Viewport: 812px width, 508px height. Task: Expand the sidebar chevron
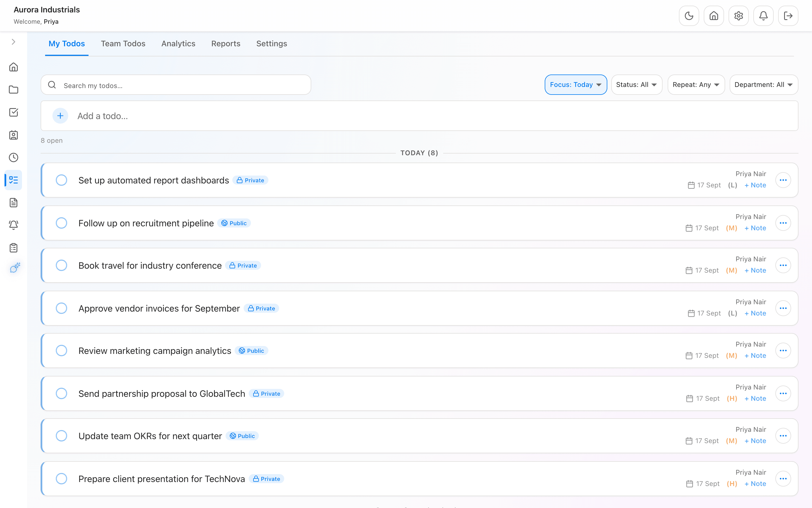(14, 42)
